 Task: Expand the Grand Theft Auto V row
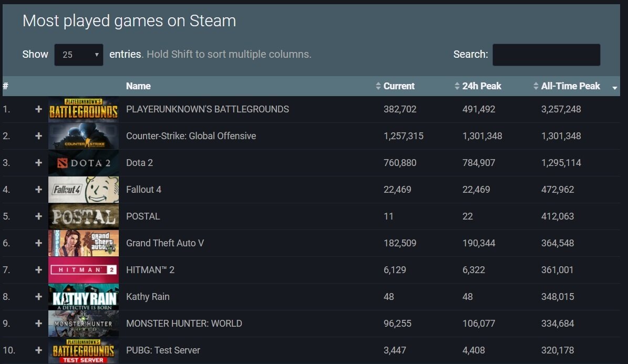(x=38, y=243)
